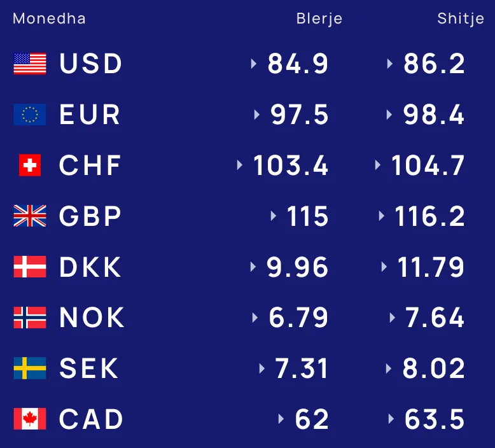Click the arrow beside EUR sell rate 98.4
Image resolution: width=495 pixels, height=448 pixels.
click(x=389, y=115)
